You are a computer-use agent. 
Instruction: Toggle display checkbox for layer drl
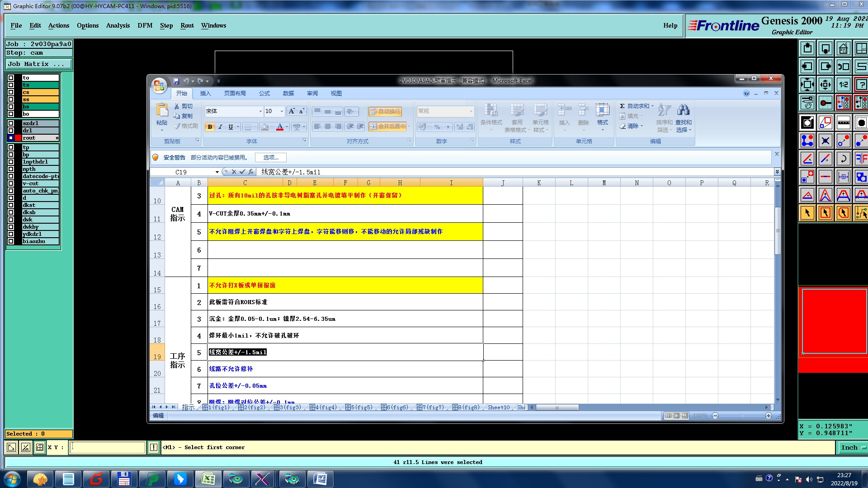click(x=11, y=131)
